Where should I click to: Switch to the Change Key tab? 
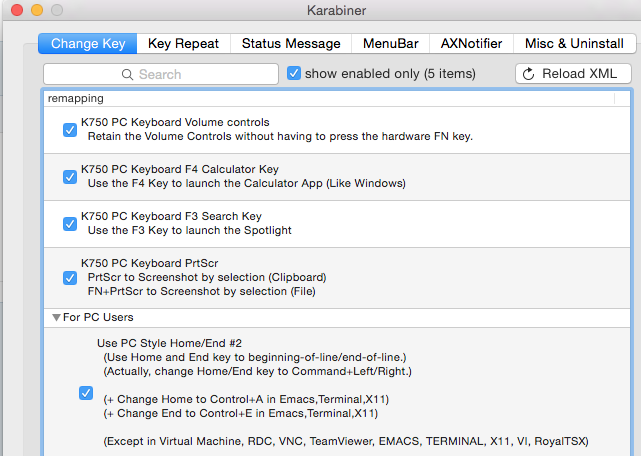point(87,43)
